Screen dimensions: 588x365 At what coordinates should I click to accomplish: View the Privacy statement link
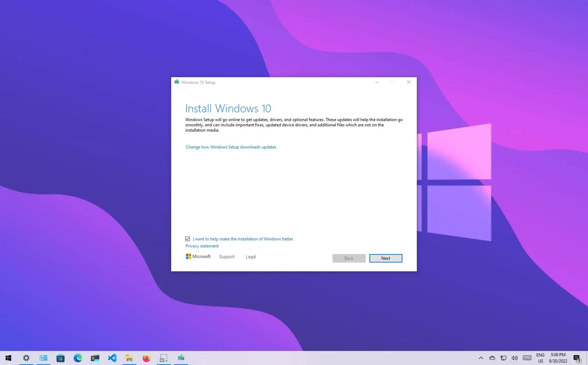point(202,246)
